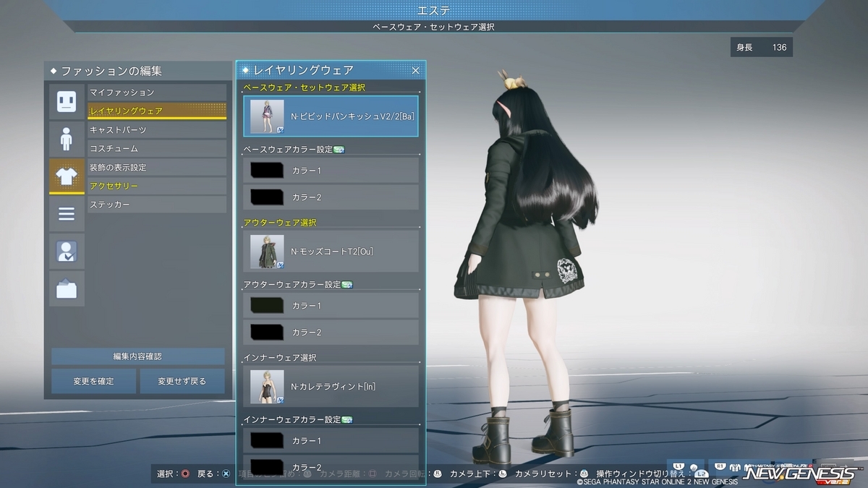Open the face editing category icon

[x=67, y=101]
